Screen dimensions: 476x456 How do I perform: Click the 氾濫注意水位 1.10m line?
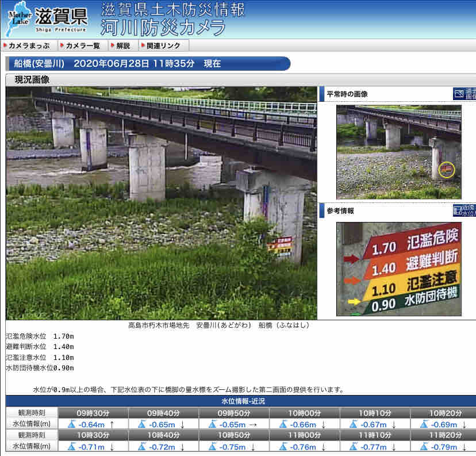pos(40,357)
